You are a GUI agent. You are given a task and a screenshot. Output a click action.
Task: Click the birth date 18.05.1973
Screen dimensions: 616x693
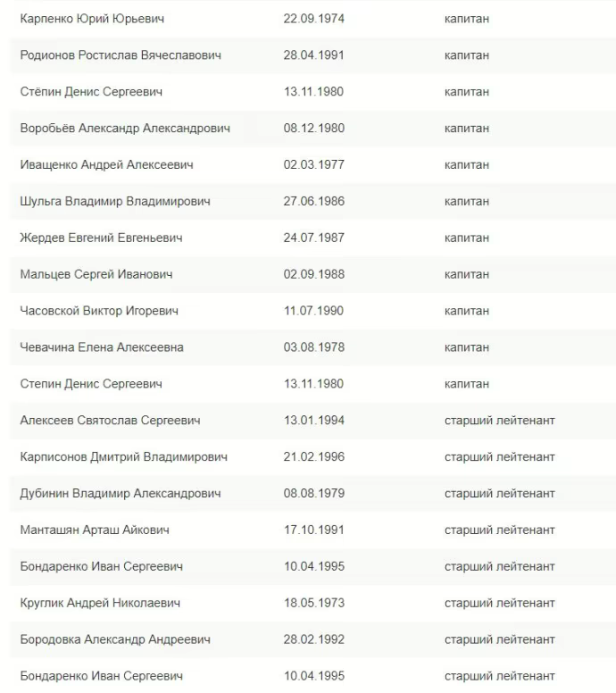pos(313,604)
